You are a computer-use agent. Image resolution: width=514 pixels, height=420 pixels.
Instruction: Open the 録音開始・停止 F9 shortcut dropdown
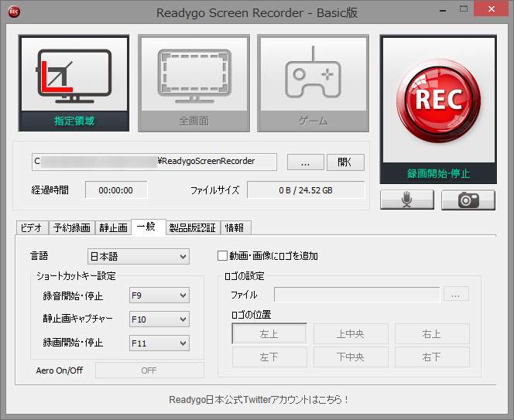(x=159, y=295)
